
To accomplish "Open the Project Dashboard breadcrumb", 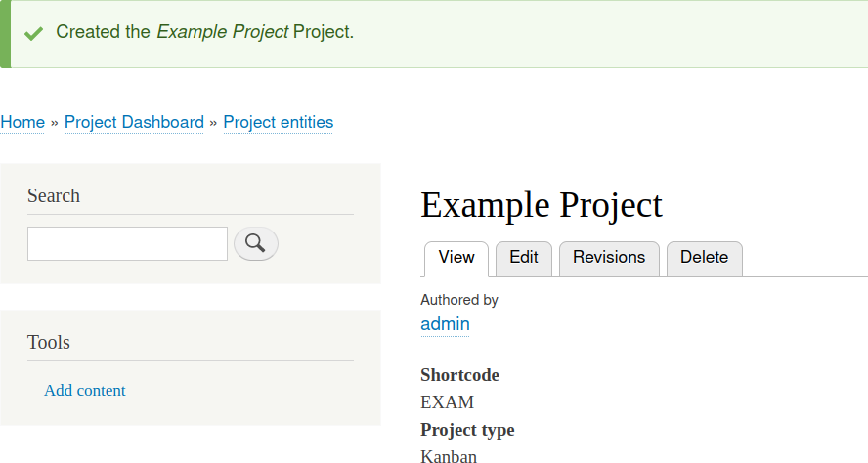I will click(134, 122).
